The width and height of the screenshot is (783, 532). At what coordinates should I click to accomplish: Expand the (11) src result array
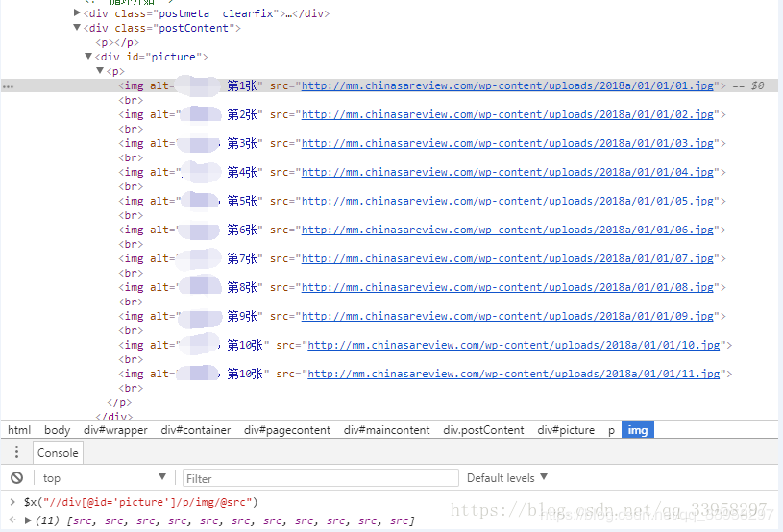[x=28, y=520]
